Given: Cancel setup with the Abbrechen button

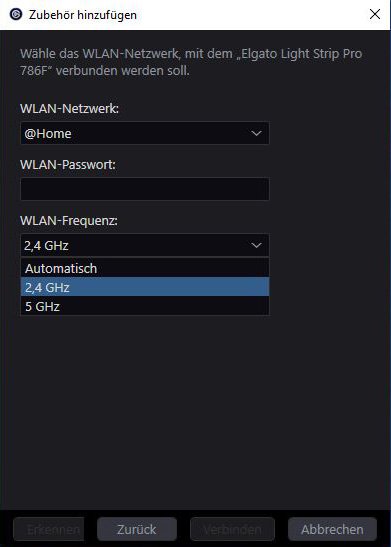Looking at the screenshot, I should [x=332, y=529].
